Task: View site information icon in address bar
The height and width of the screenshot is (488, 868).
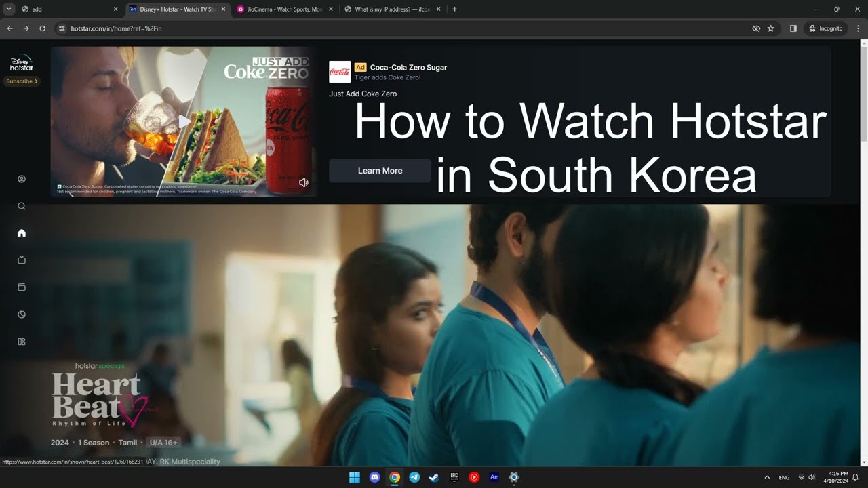Action: pos(62,28)
